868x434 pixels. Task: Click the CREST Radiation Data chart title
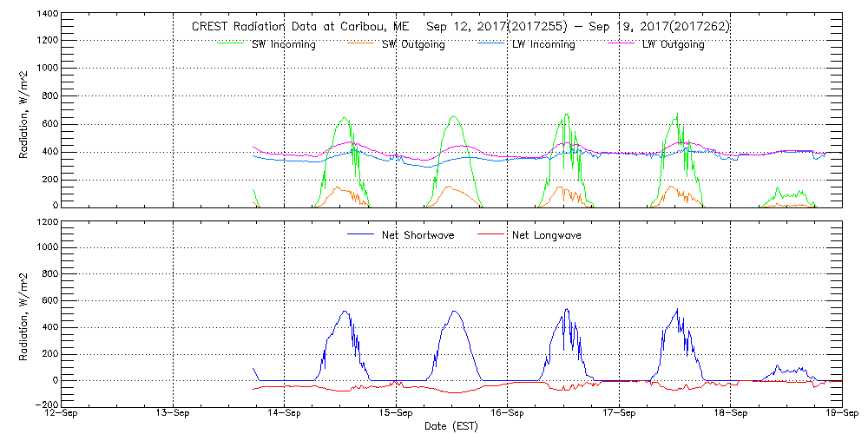point(461,26)
